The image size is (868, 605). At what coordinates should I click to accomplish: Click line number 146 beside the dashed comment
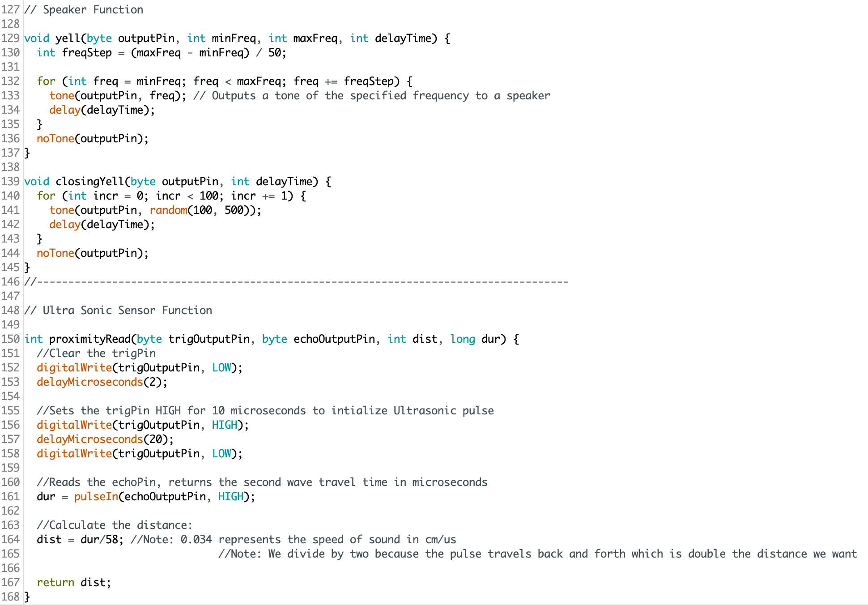[x=10, y=282]
